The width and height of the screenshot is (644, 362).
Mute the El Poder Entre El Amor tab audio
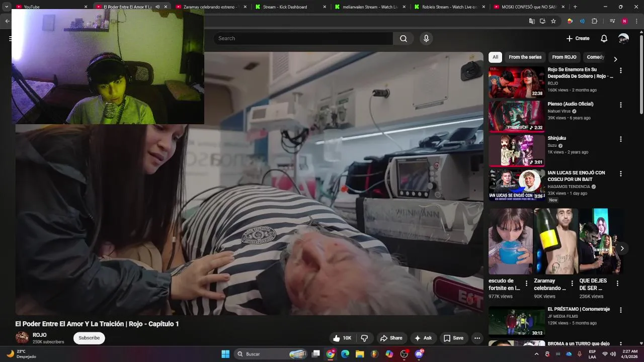point(157,7)
